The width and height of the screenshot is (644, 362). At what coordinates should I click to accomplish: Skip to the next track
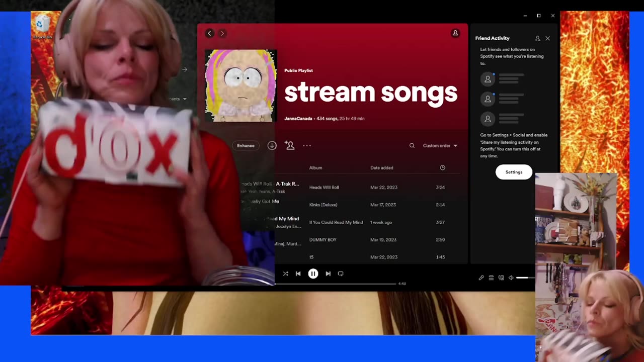[x=328, y=274]
